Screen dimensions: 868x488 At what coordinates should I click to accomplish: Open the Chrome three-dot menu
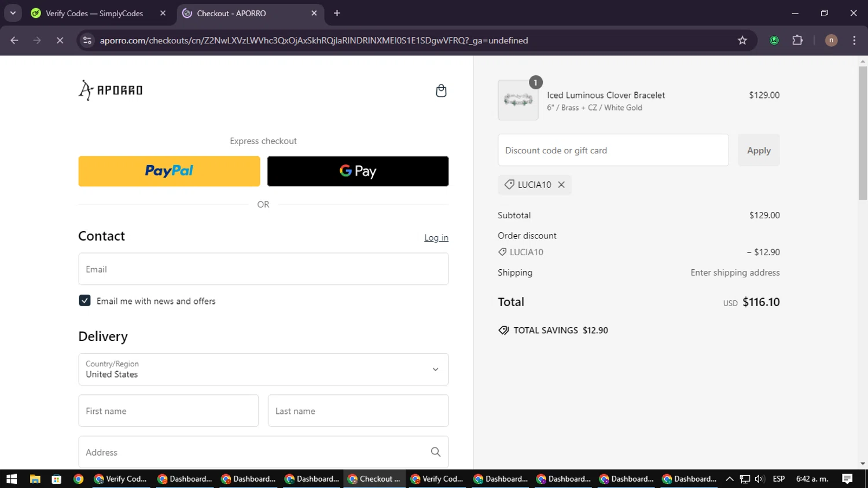pyautogui.click(x=854, y=41)
